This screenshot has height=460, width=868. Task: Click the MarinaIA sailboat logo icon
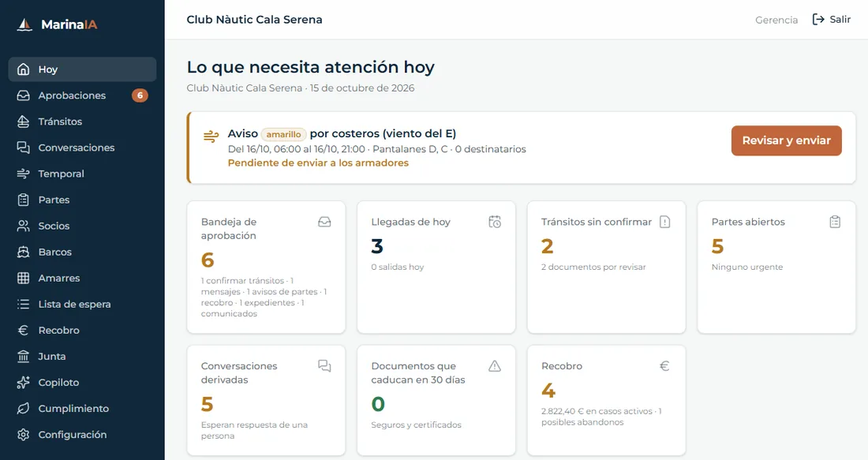coord(25,24)
